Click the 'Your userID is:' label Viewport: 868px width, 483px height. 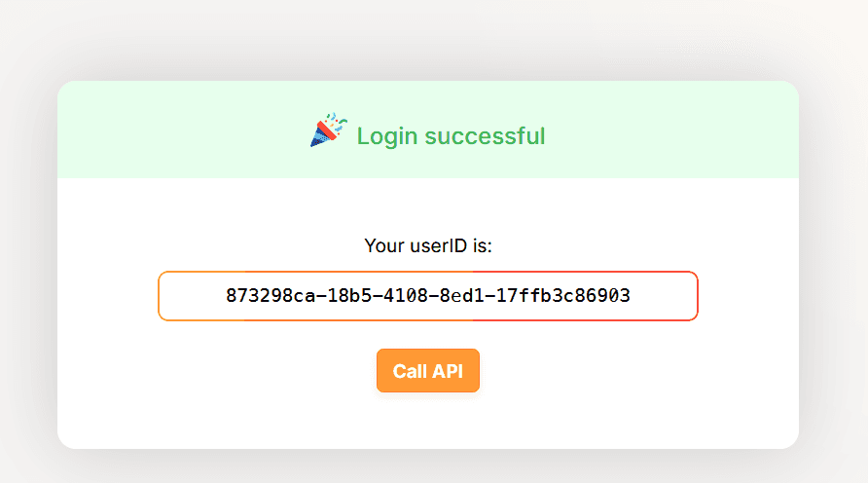click(x=428, y=245)
